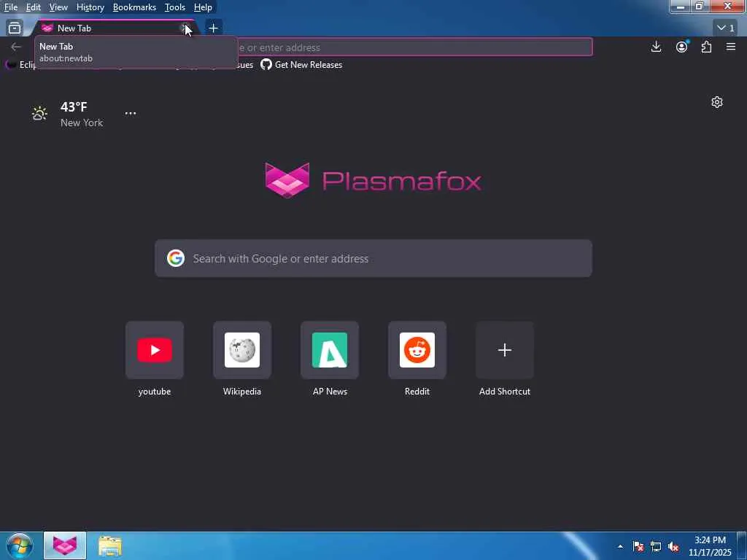Screen dimensions: 747x560
Task: Open new tab page settings gear
Action: pyautogui.click(x=717, y=102)
